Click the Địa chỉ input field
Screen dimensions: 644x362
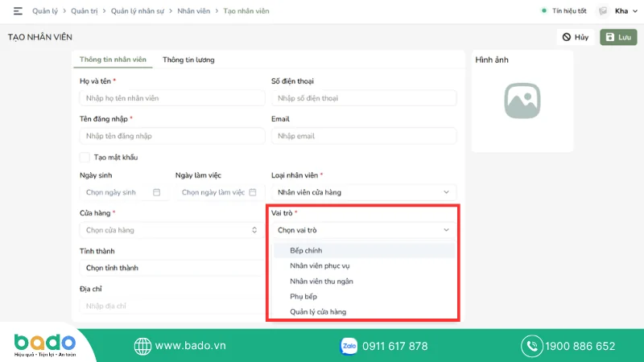(172, 306)
